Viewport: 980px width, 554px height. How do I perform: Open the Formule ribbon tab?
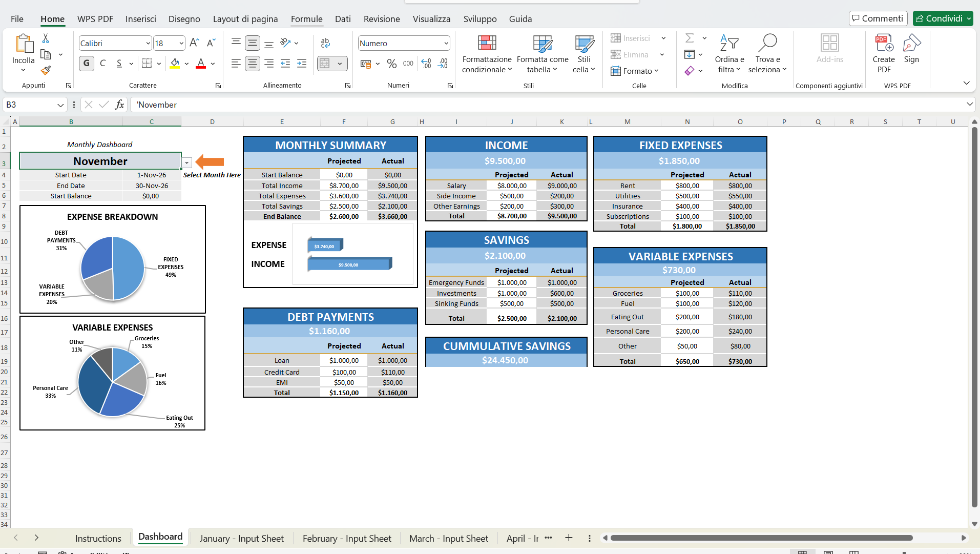(306, 19)
